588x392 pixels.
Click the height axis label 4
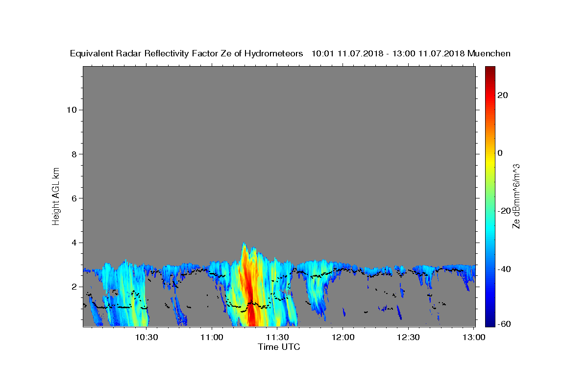point(74,243)
